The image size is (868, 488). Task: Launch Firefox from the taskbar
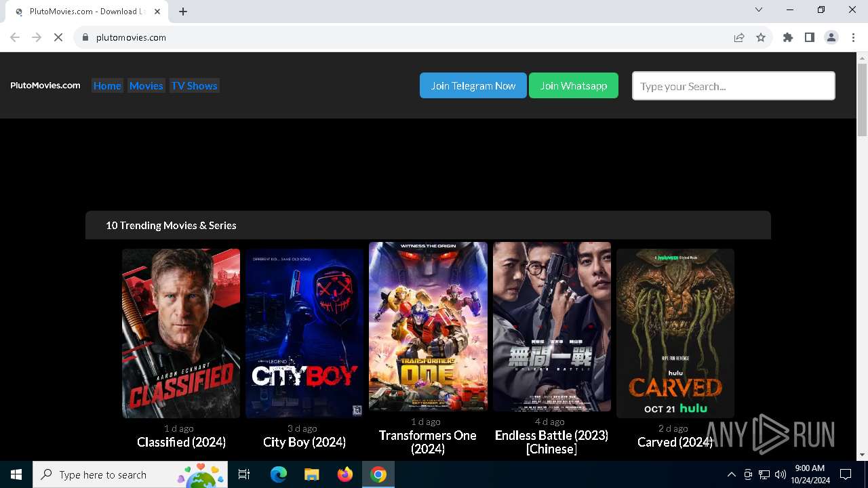click(x=345, y=474)
